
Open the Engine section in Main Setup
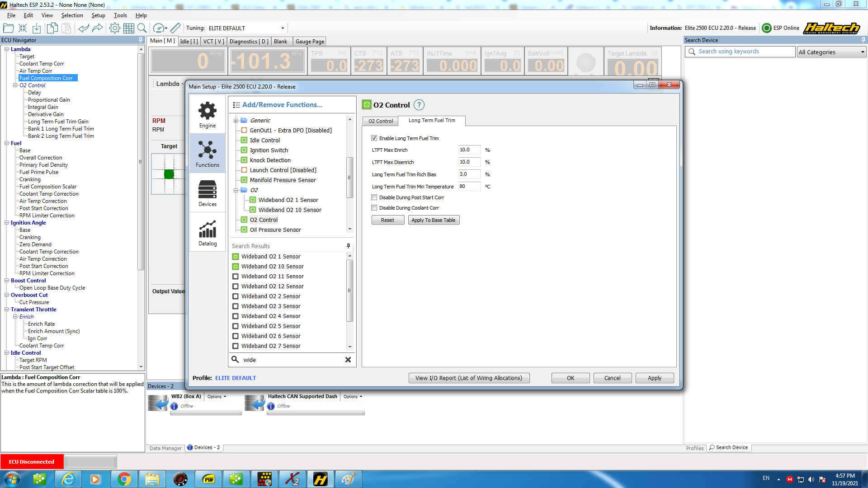click(x=208, y=115)
